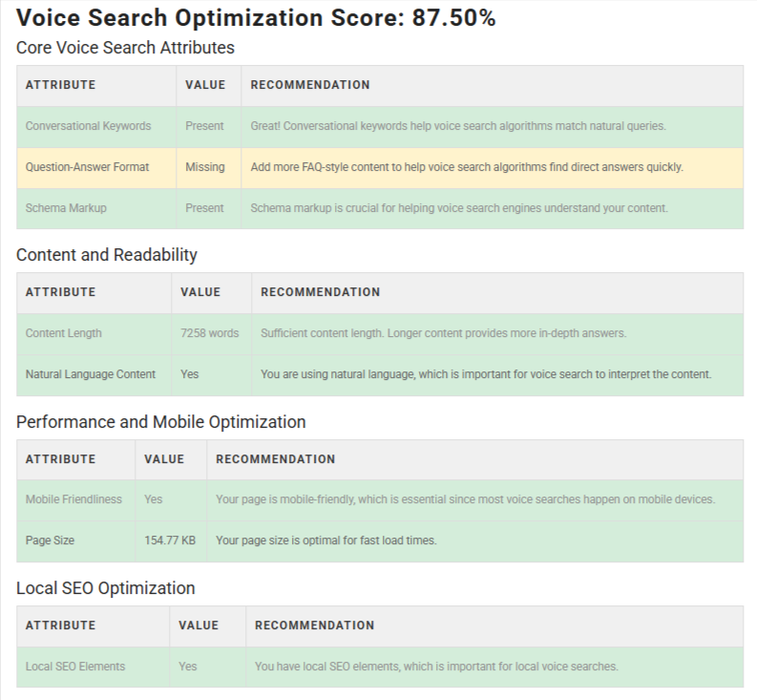This screenshot has height=700, width=757.
Task: Select the Question-Answer Format row label
Action: click(x=87, y=167)
